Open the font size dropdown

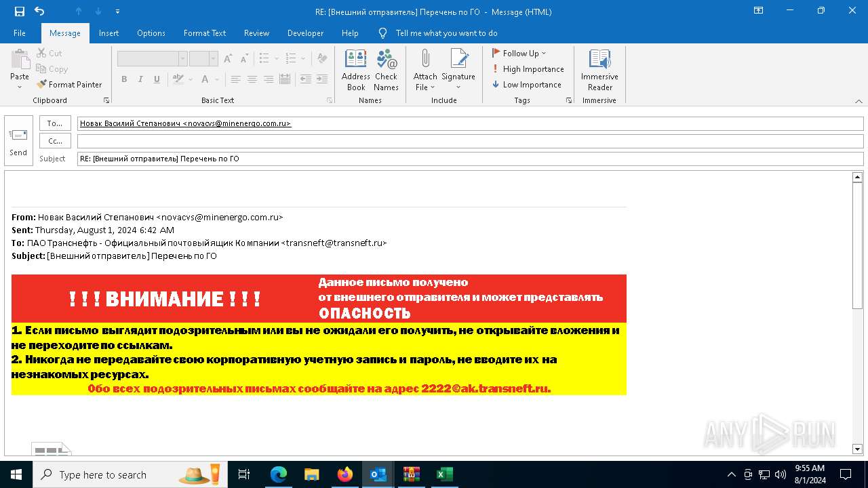pyautogui.click(x=214, y=59)
